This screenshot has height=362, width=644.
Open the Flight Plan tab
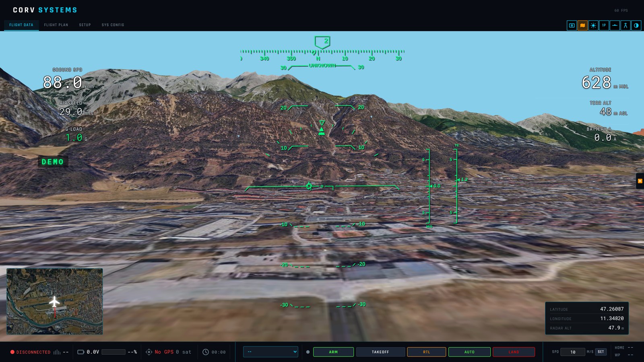point(56,25)
